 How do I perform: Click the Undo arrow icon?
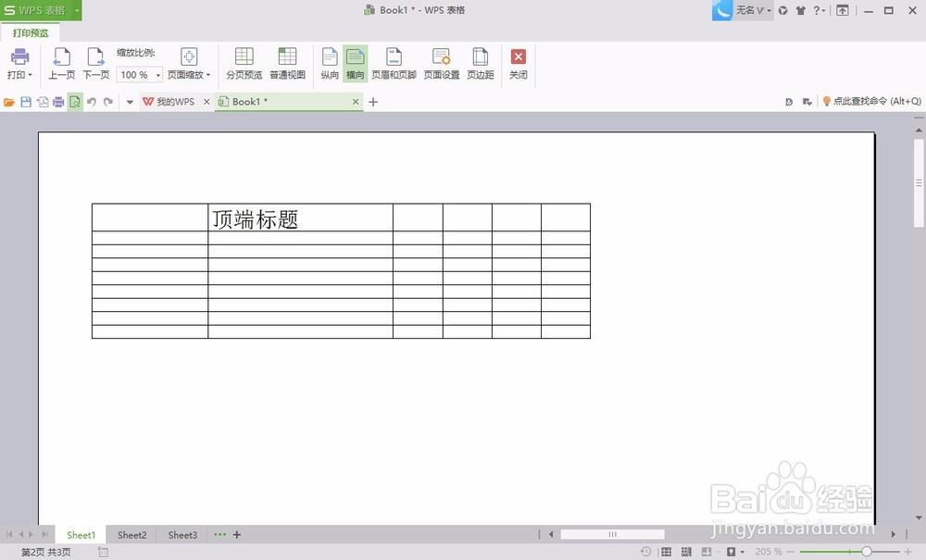pyautogui.click(x=92, y=102)
